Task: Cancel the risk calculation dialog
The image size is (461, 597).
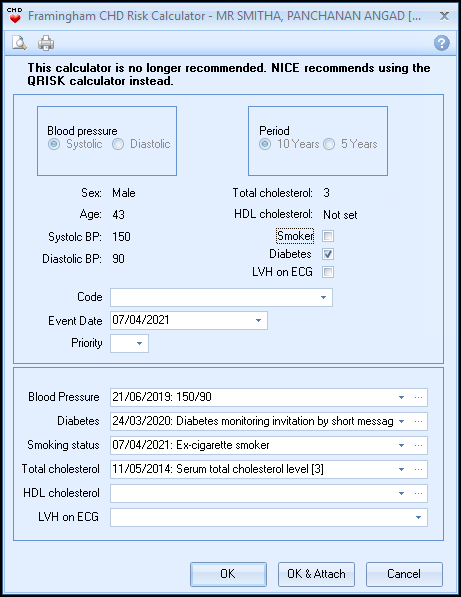Action: tap(404, 574)
